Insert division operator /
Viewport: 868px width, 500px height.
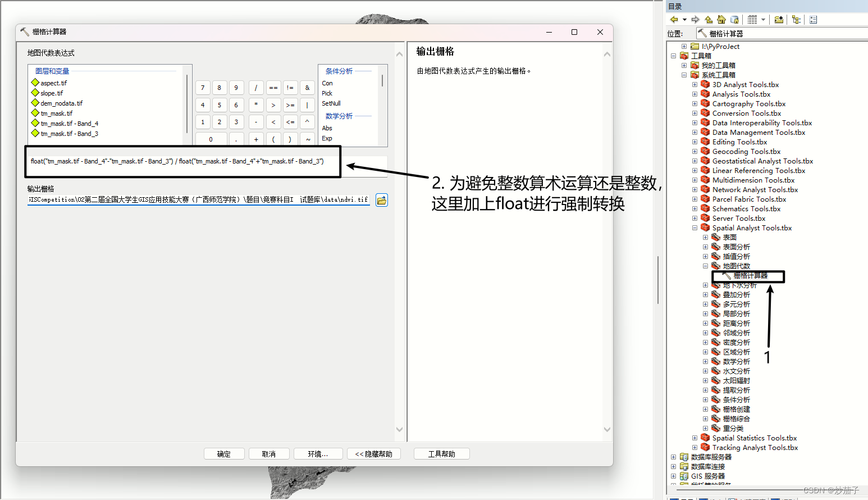[256, 88]
